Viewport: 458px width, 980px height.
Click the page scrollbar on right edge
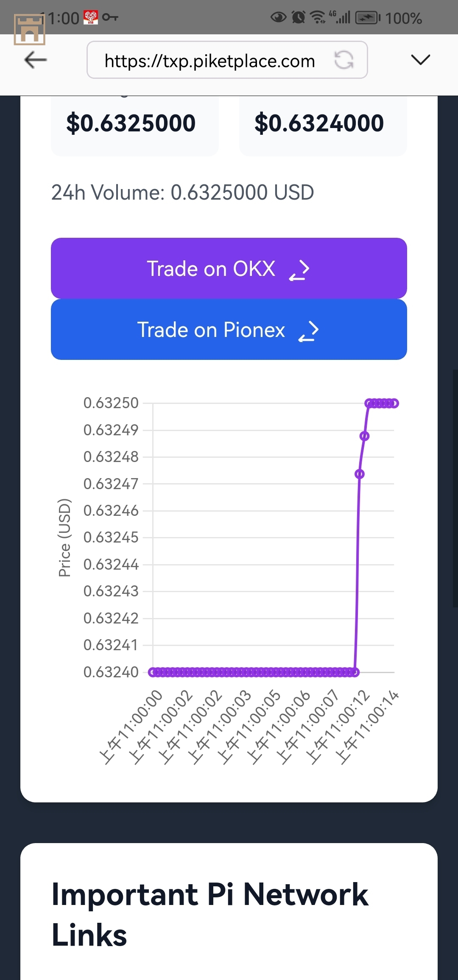pos(455,488)
